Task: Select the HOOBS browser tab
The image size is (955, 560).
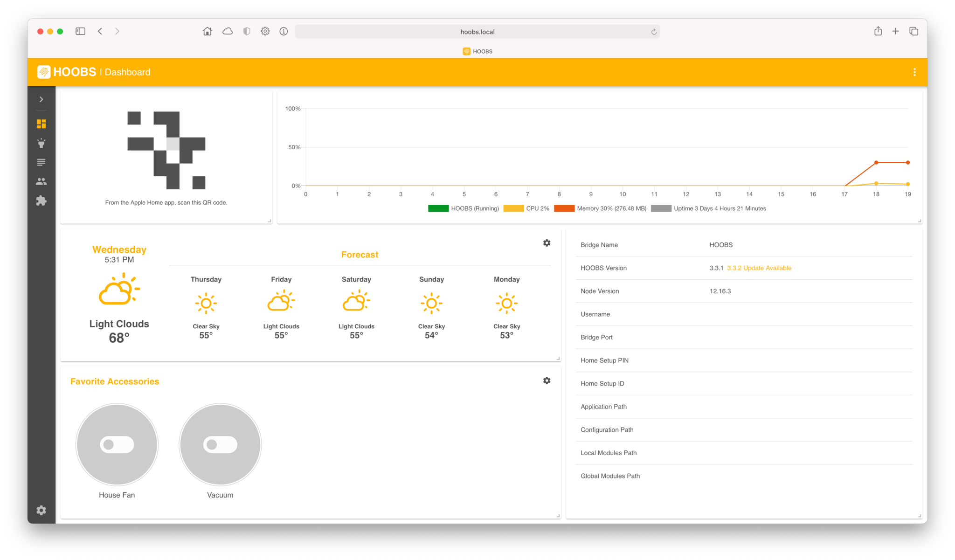Action: (477, 51)
